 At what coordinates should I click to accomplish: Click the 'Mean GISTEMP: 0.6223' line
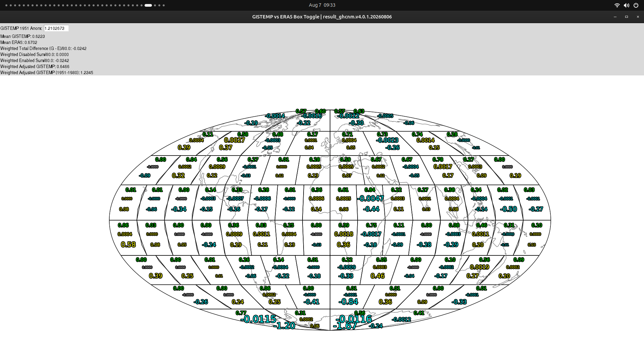click(x=22, y=36)
